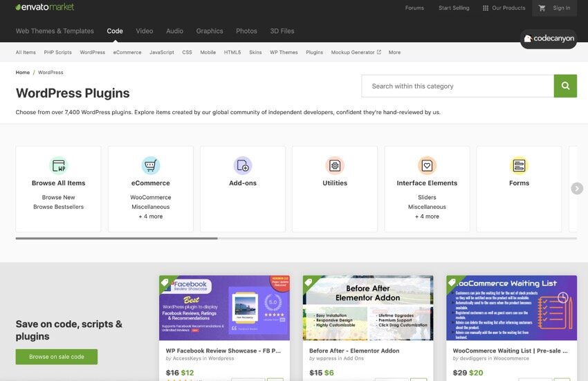This screenshot has height=381, width=588.
Task: Open the WordPress submenu item
Action: [x=92, y=52]
